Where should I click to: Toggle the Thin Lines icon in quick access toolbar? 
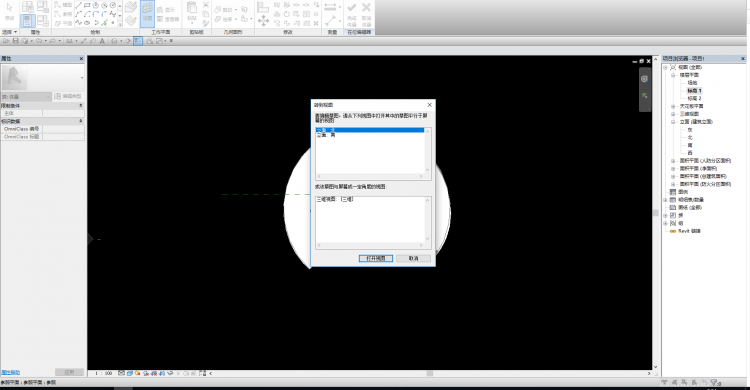point(138,41)
